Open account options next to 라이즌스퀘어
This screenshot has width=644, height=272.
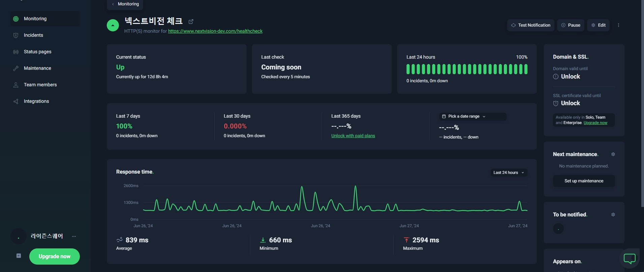coord(74,236)
